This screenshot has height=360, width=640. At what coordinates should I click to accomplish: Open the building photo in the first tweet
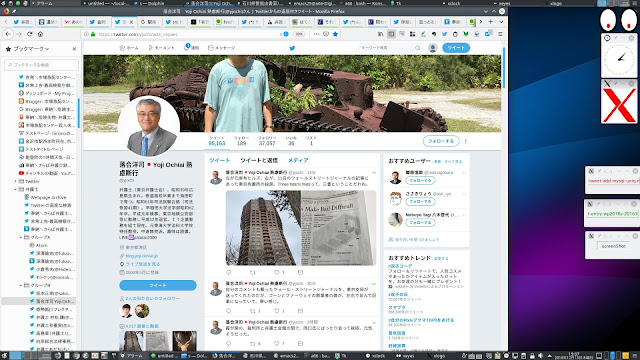263,228
